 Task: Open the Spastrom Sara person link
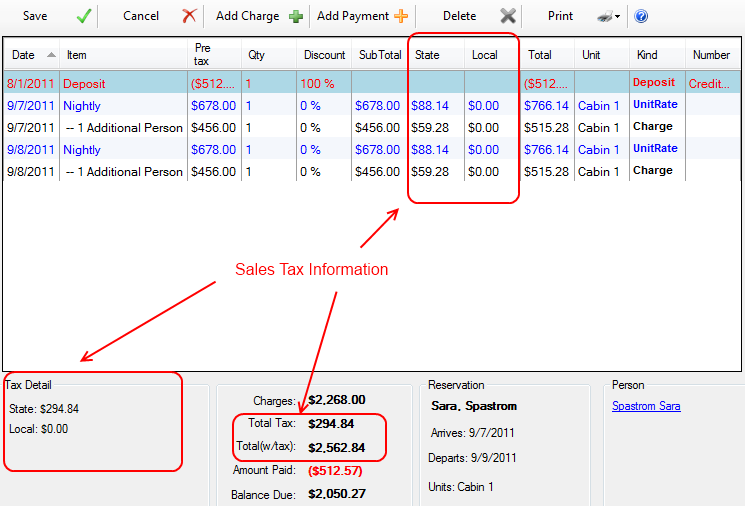(646, 406)
